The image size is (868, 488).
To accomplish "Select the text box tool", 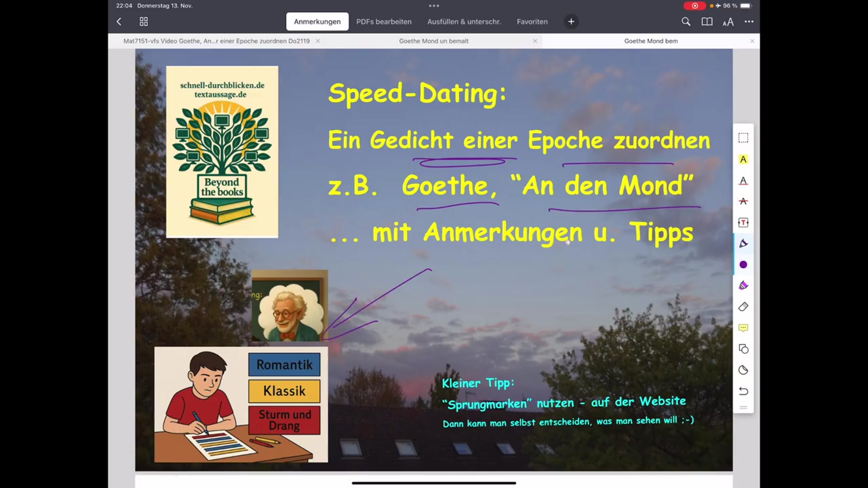I will click(x=743, y=223).
